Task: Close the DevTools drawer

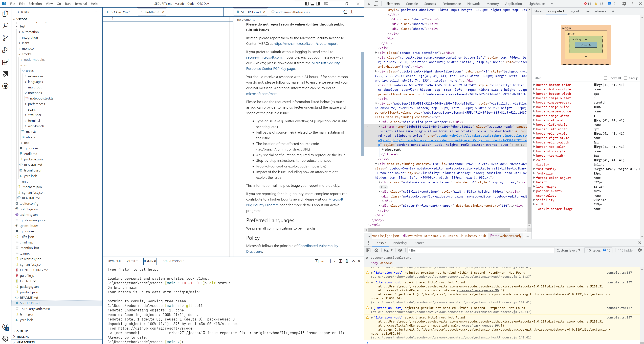Action: (x=640, y=243)
